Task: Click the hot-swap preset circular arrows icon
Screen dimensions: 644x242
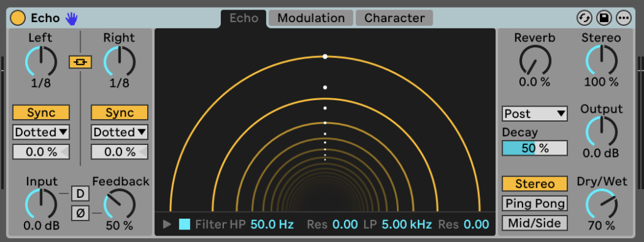Action: pos(584,18)
